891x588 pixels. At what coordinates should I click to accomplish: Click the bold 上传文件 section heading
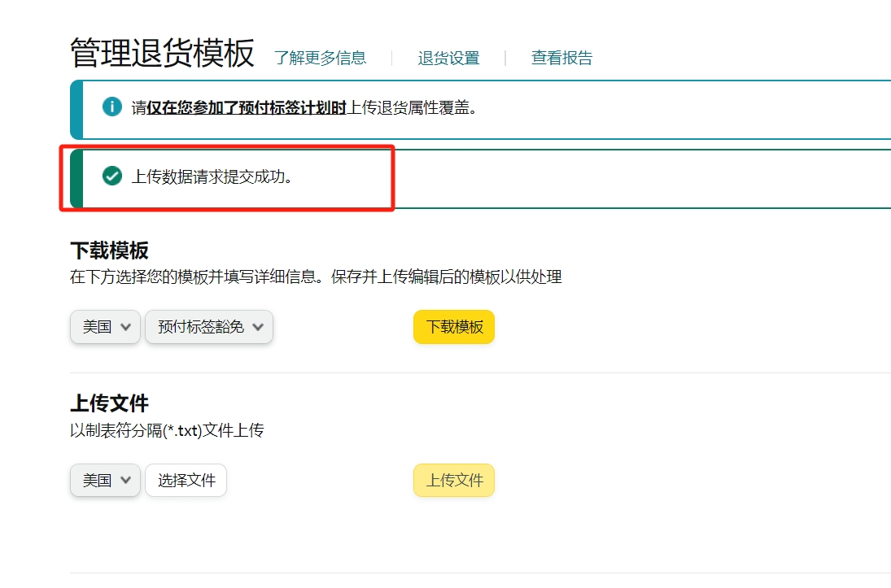coord(109,403)
